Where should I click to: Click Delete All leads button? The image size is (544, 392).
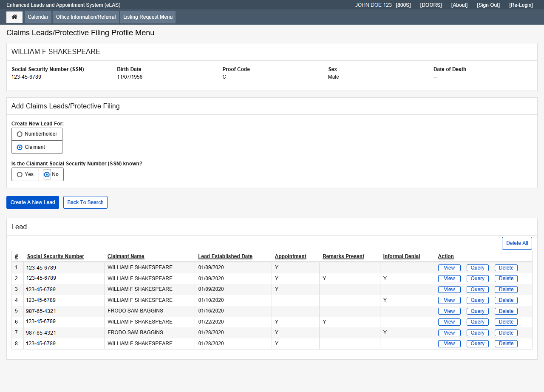[x=517, y=243]
